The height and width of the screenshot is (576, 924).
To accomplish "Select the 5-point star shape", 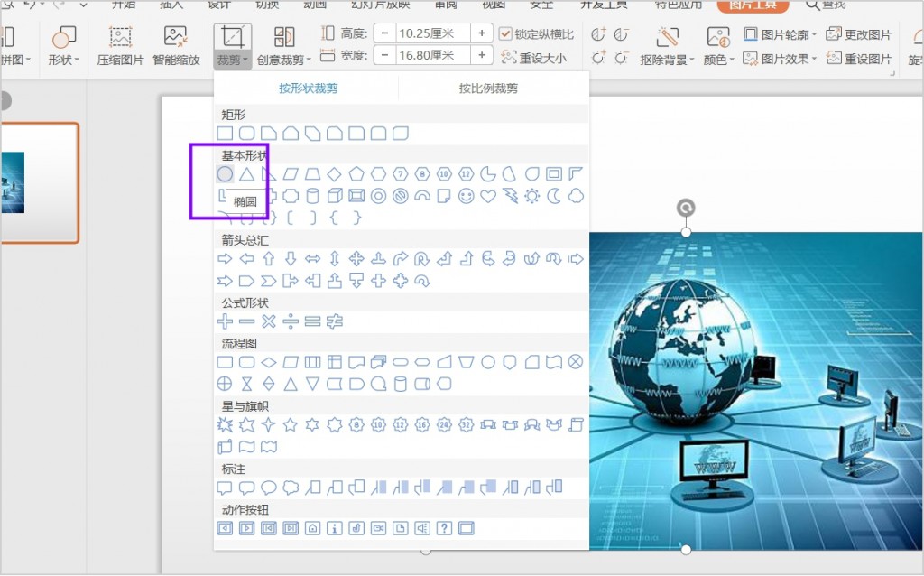I will pos(291,424).
